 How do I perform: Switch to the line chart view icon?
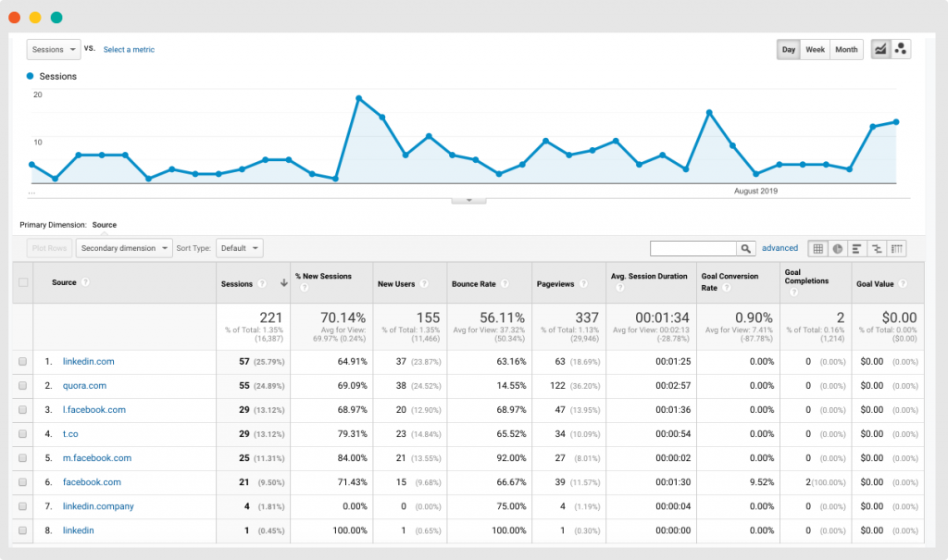tap(879, 50)
